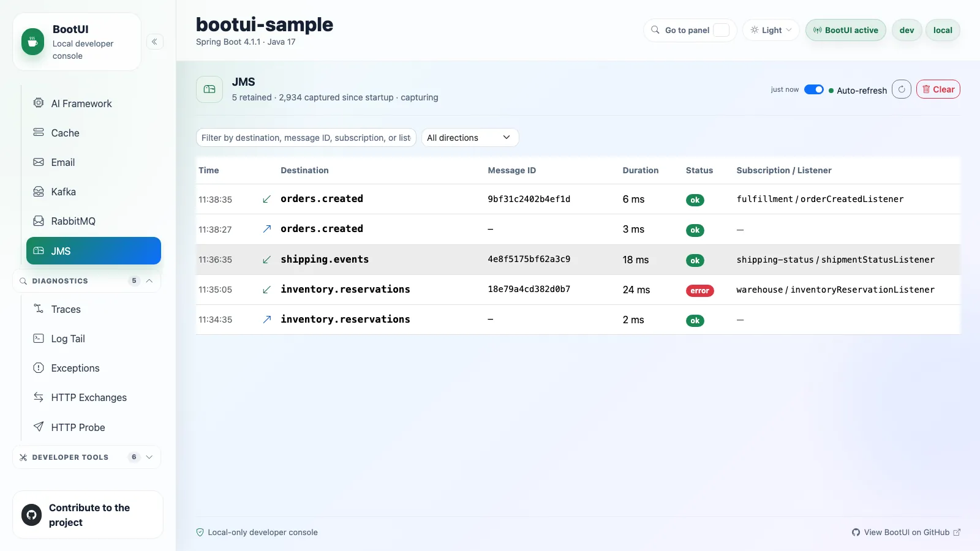This screenshot has height=551, width=980.
Task: Click the bootui-sample application title
Action: tap(265, 24)
